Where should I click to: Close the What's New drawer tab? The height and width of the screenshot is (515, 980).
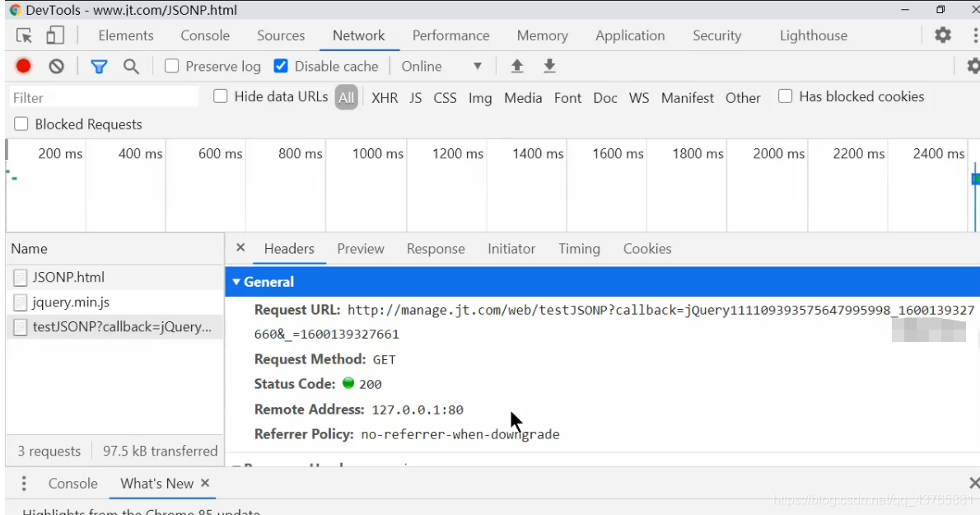[205, 483]
